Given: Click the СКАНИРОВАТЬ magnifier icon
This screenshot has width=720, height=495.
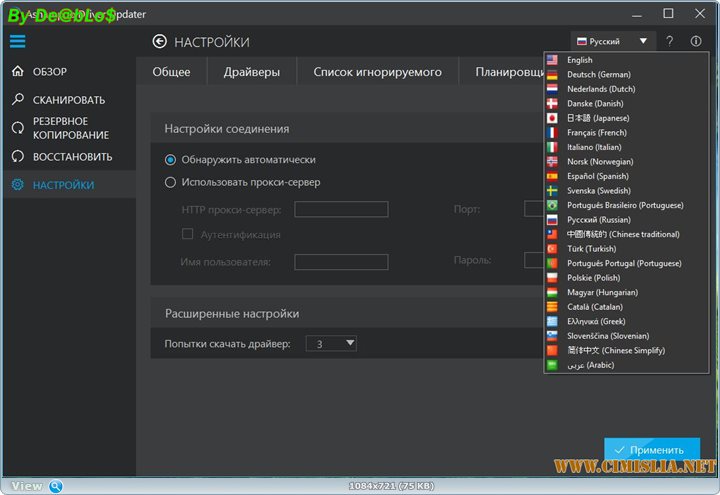Looking at the screenshot, I should tap(18, 100).
